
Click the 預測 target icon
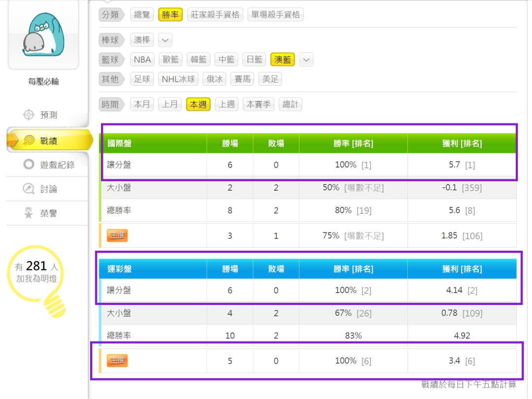29,115
